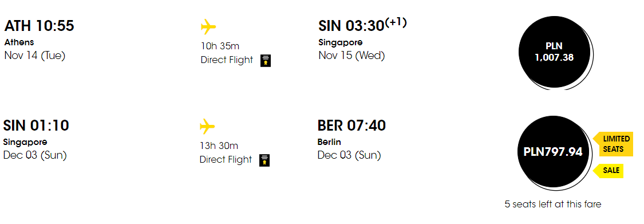Click the SIN 03:30 (+1) arrival time
644x224 pixels.
[362, 25]
